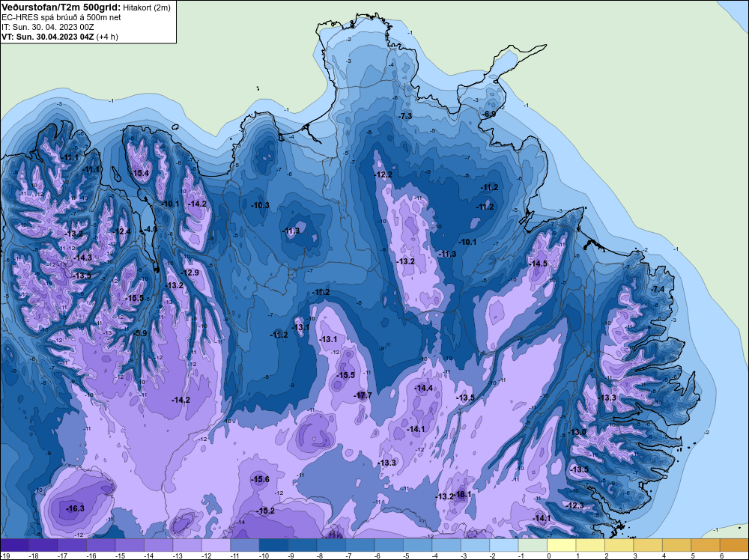Select the -12.2 temperature value
Image resolution: width=749 pixels, height=560 pixels.
click(x=383, y=174)
